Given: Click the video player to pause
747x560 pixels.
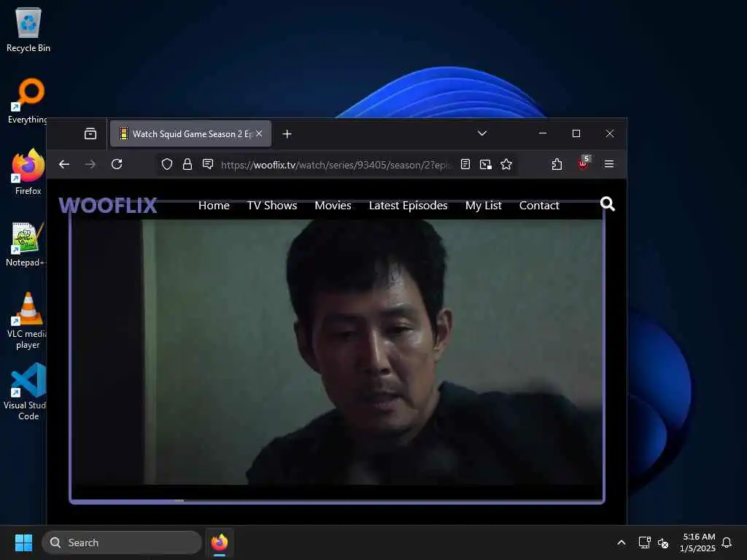Looking at the screenshot, I should [337, 352].
